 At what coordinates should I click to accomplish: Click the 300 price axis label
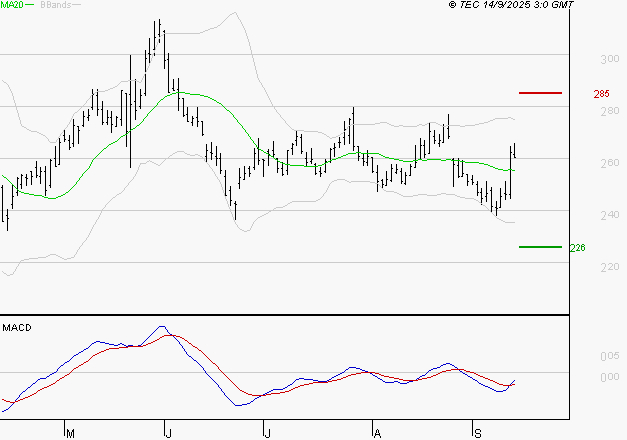(x=610, y=59)
